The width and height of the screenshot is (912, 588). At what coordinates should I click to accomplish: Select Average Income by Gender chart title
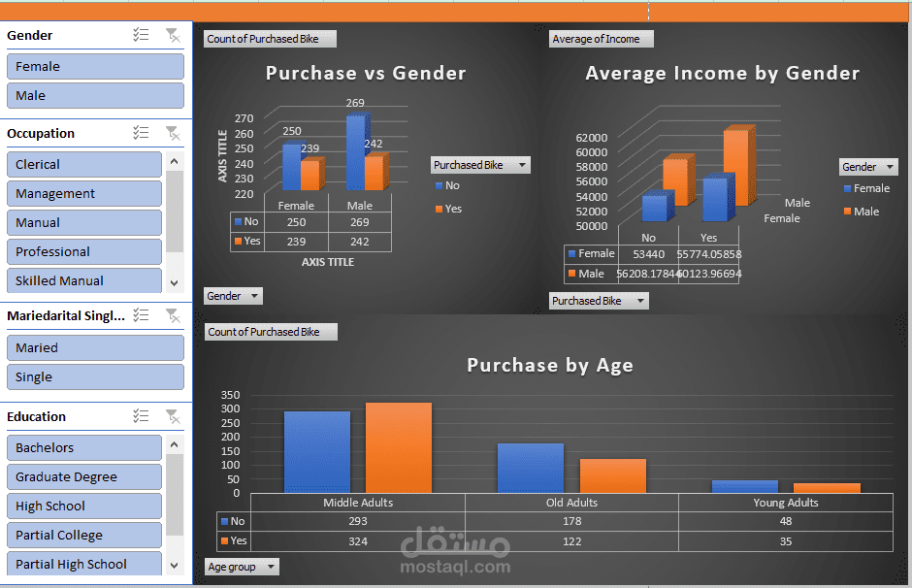coord(723,73)
